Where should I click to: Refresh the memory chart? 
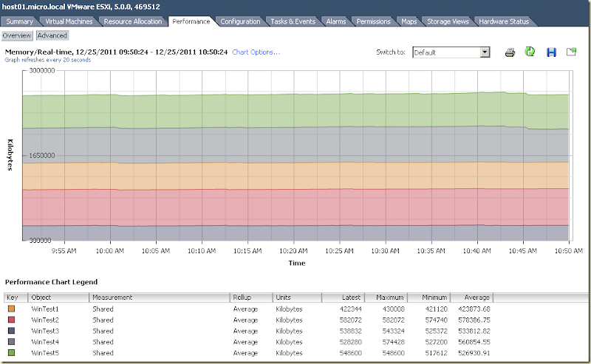tap(530, 52)
